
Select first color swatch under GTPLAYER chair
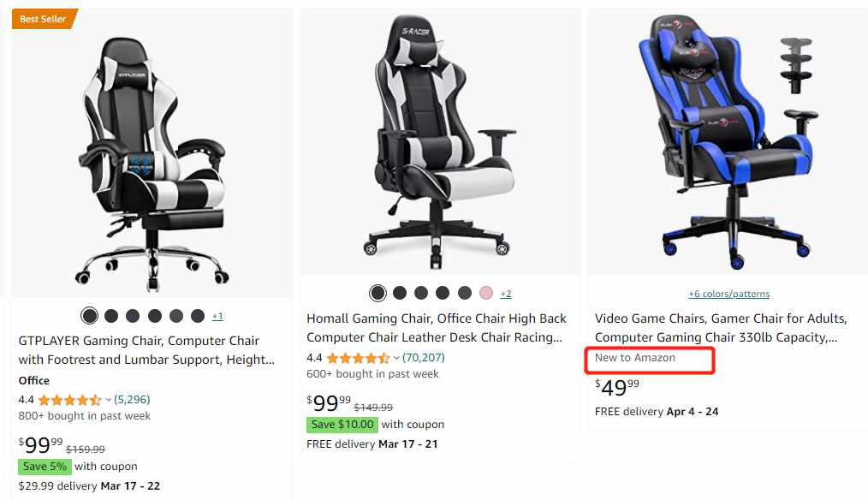pyautogui.click(x=89, y=316)
